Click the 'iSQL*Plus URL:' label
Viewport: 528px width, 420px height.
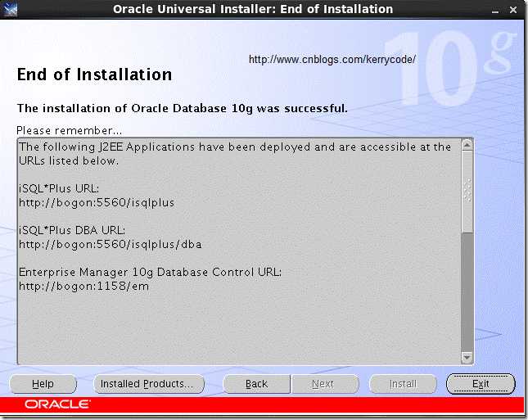tap(59, 188)
